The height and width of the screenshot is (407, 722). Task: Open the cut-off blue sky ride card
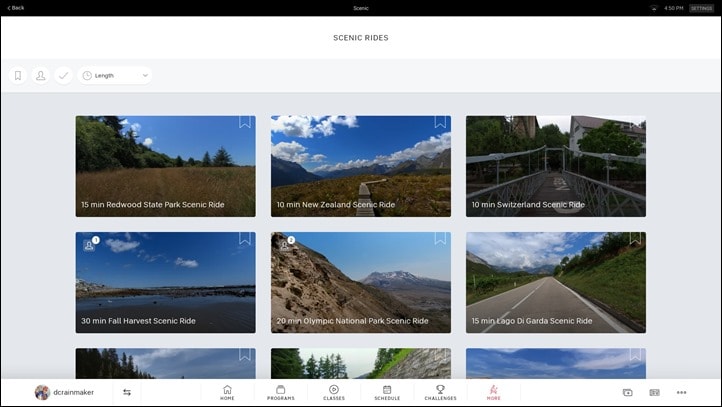(556, 363)
